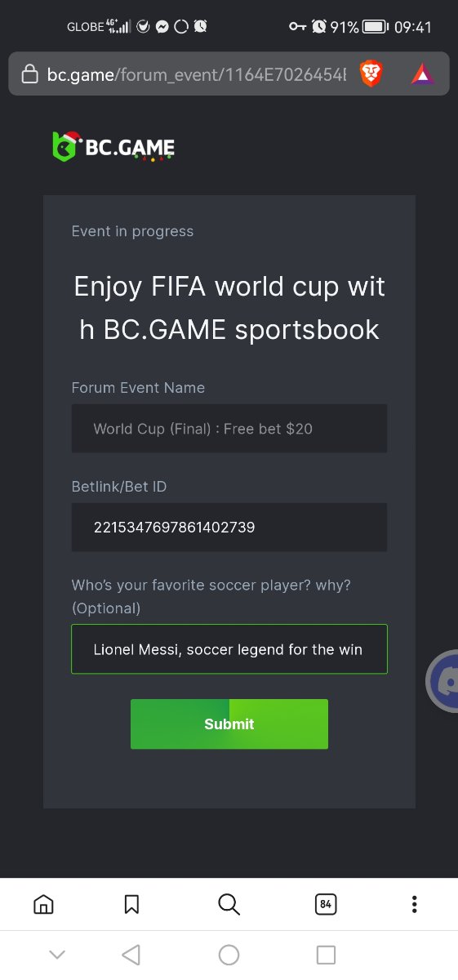Tap the Android home circle button

coord(229,955)
